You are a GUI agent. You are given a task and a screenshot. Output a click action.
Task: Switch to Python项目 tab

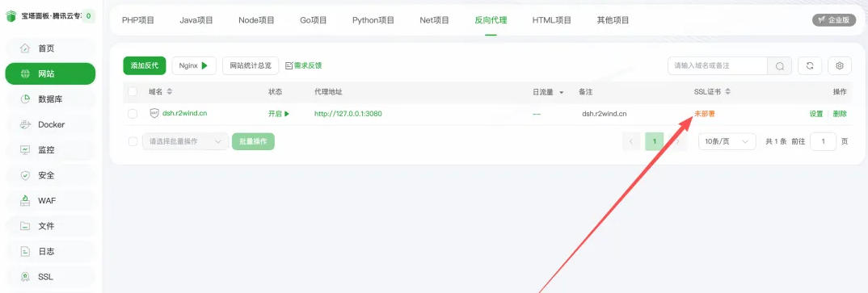coord(373,20)
